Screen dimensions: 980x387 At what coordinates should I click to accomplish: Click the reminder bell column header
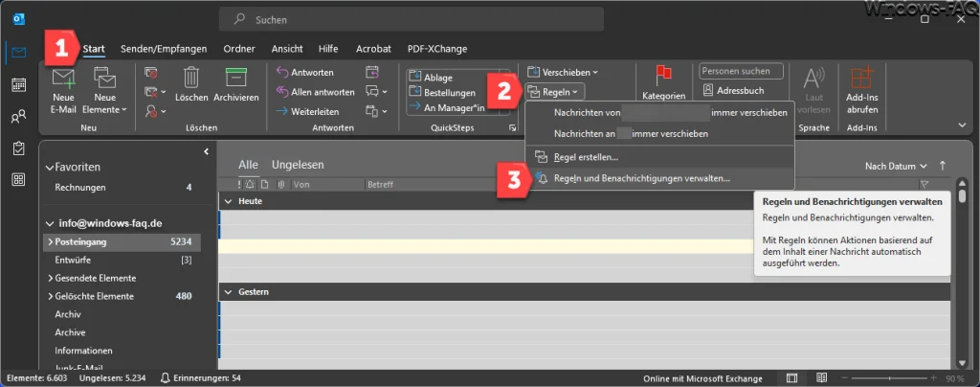tap(250, 185)
